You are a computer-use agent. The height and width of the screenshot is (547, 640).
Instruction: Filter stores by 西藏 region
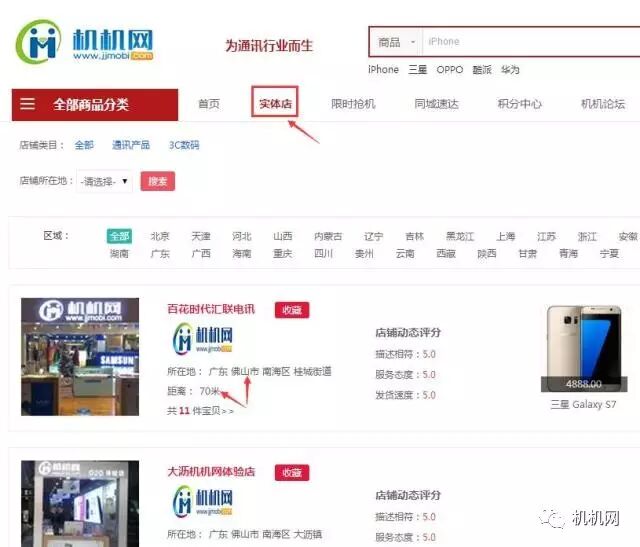(446, 254)
